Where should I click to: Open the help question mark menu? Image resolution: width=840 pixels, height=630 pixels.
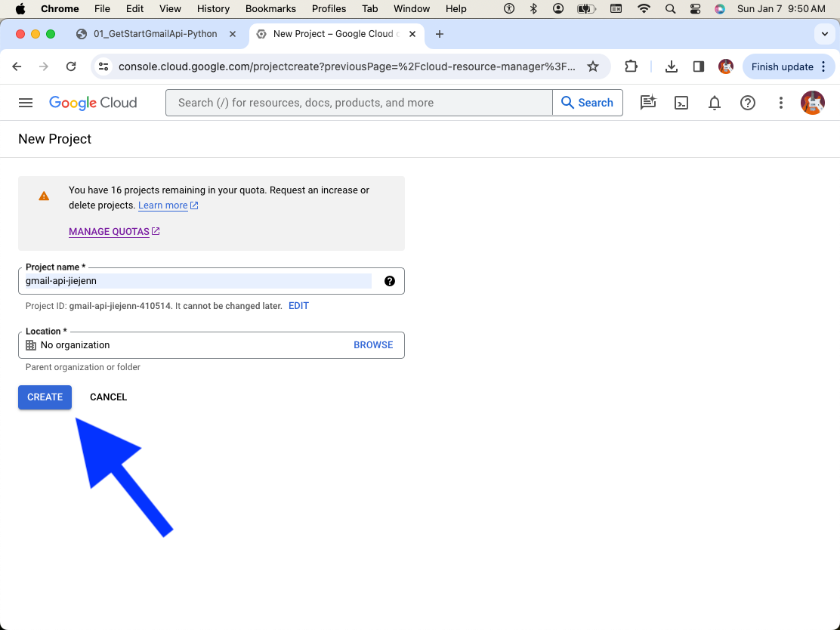pos(747,102)
